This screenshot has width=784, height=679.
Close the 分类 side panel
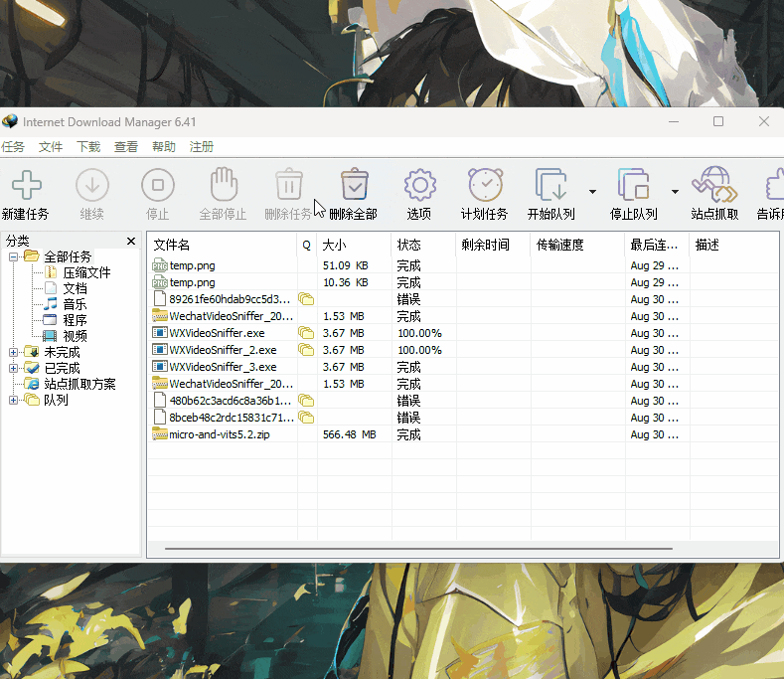pyautogui.click(x=131, y=241)
